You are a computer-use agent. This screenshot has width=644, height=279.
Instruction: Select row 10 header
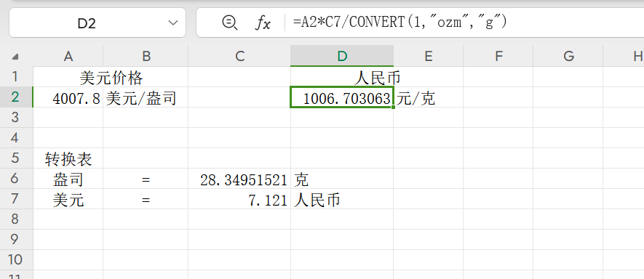tap(16, 259)
